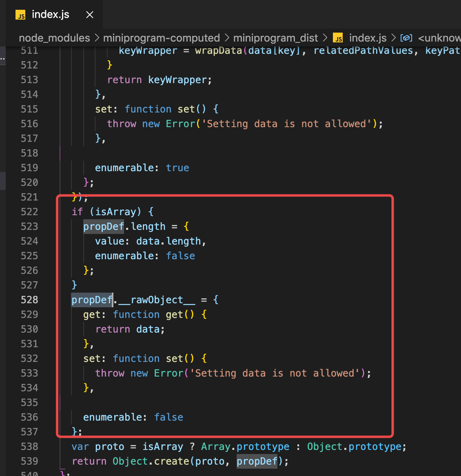This screenshot has height=476, width=461.
Task: Open the miniprogram-computed breadcrumb dropdown
Action: click(162, 38)
